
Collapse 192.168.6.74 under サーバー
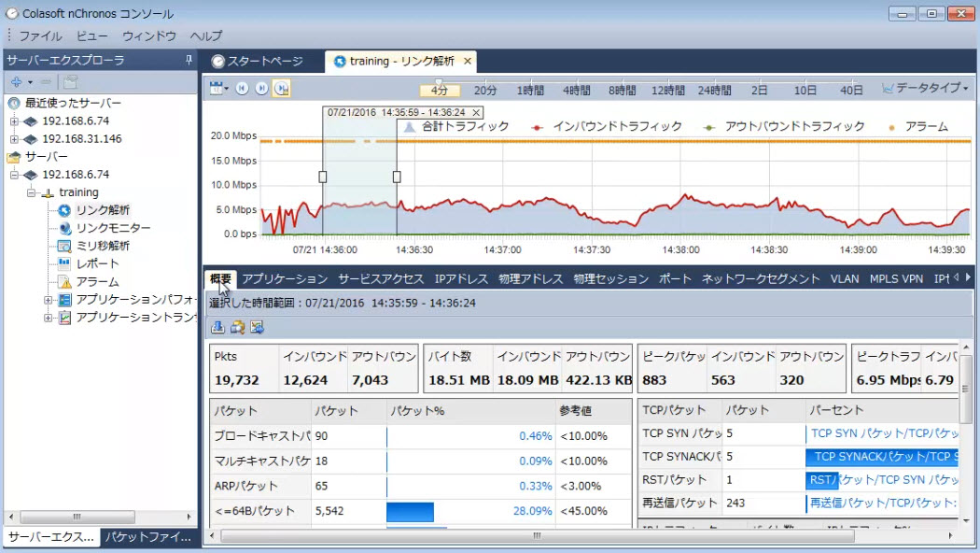click(x=14, y=175)
